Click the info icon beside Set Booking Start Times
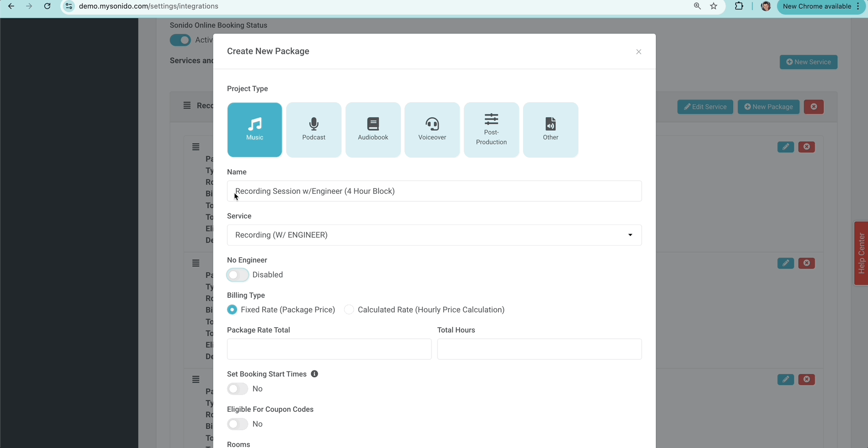 point(314,374)
